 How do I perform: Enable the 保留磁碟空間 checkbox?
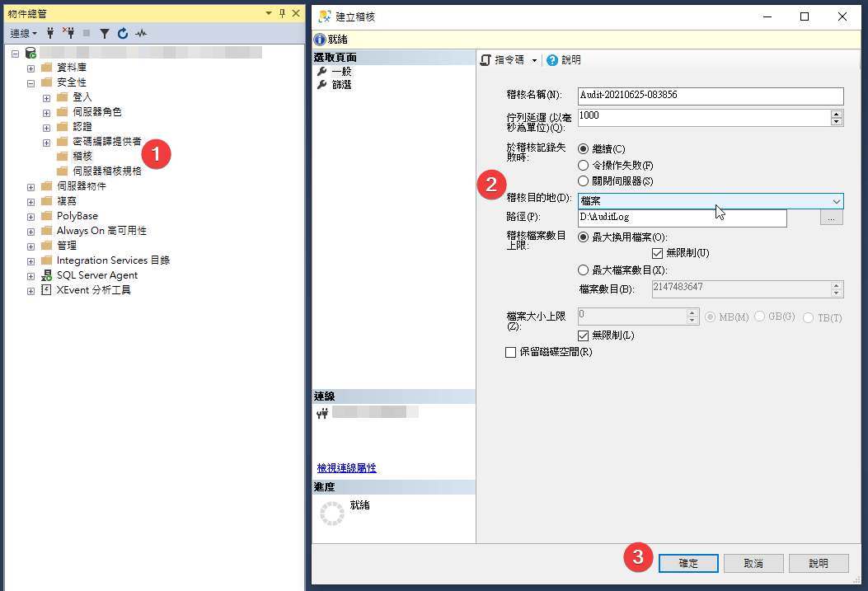pos(510,352)
